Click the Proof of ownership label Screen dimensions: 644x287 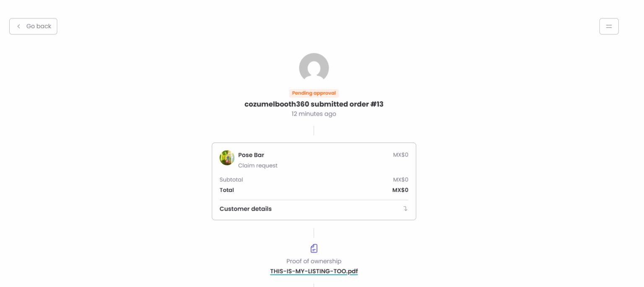click(314, 261)
